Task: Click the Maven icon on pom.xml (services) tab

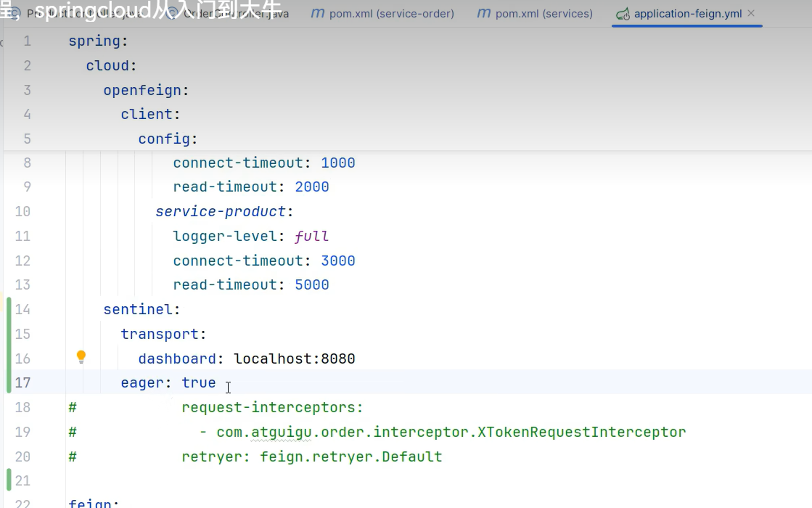Action: click(484, 14)
